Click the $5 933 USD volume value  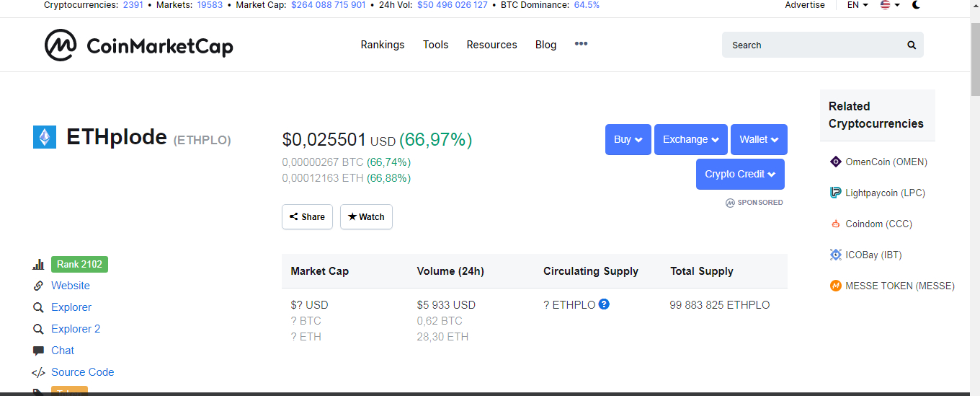pos(446,305)
